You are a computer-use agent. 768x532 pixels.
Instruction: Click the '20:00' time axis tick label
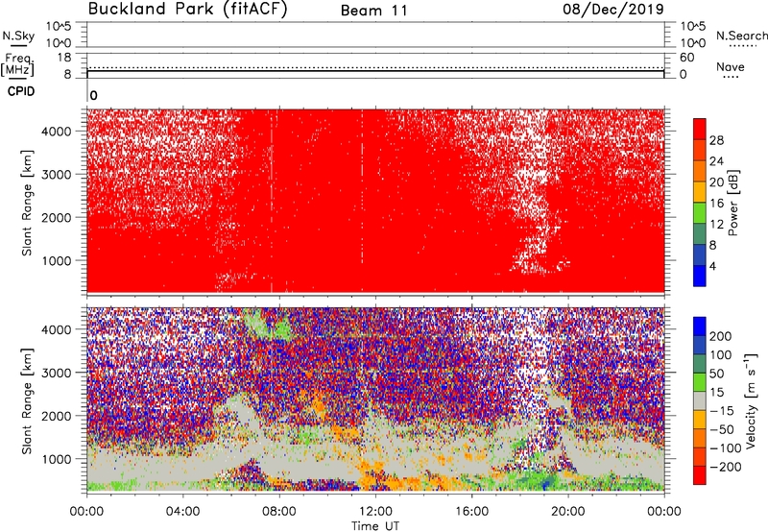click(x=568, y=512)
